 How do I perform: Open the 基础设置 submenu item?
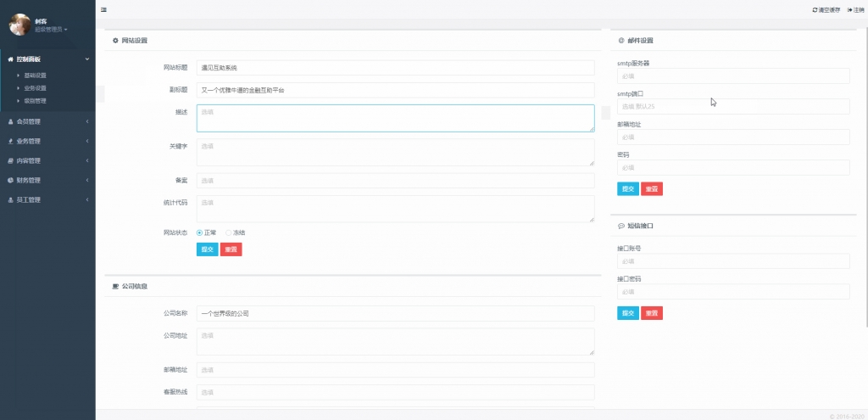coord(36,75)
